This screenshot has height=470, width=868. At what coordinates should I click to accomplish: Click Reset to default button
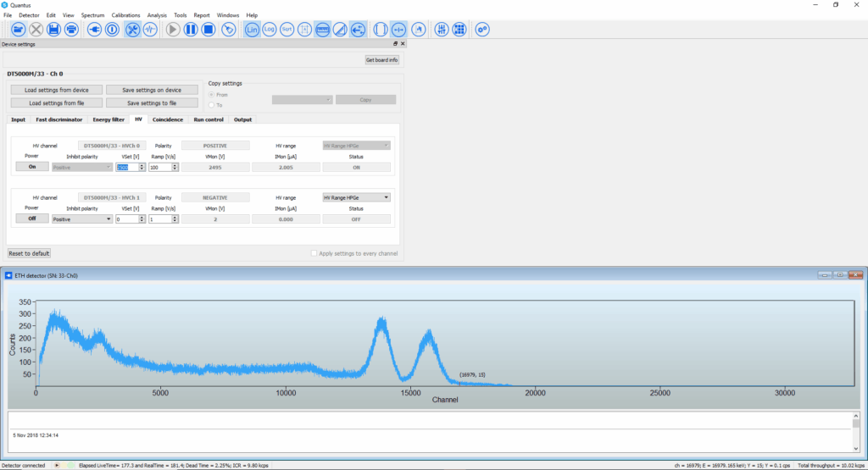coord(29,253)
